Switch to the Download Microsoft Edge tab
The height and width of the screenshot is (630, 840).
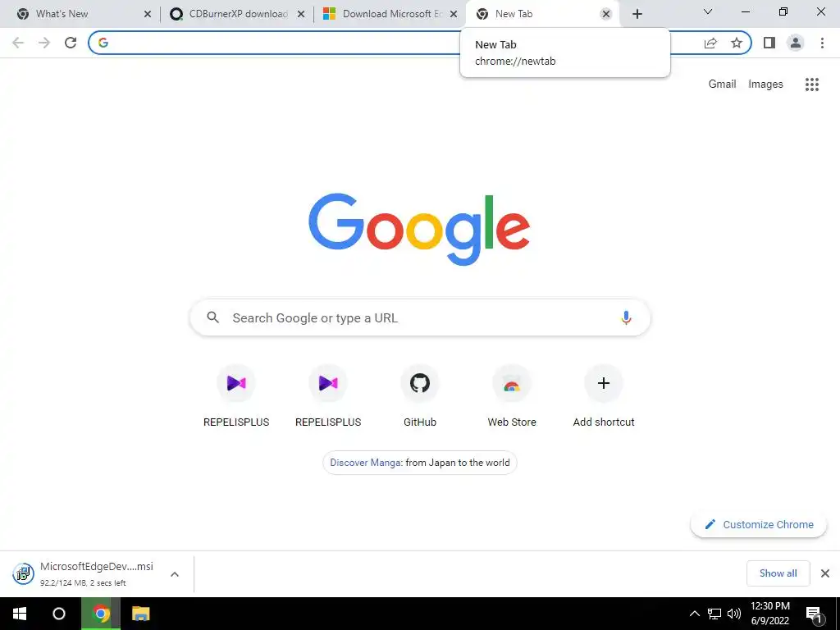tap(390, 14)
